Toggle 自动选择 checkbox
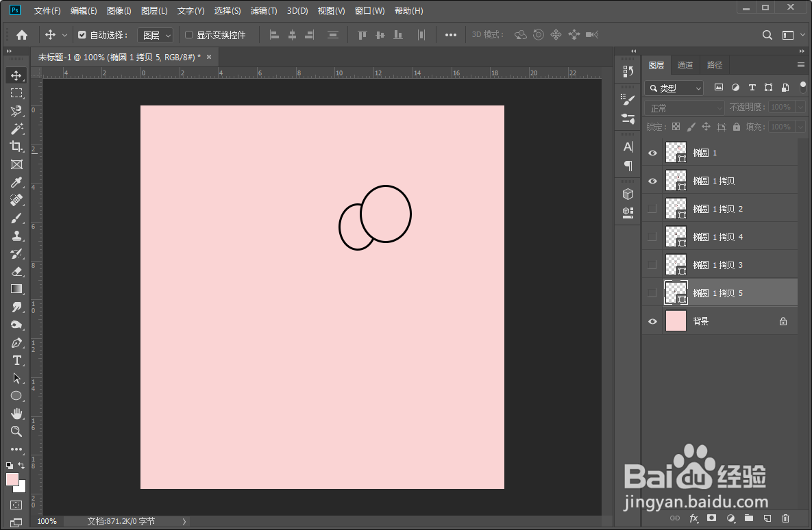Screen dimensions: 812x530 coord(82,35)
